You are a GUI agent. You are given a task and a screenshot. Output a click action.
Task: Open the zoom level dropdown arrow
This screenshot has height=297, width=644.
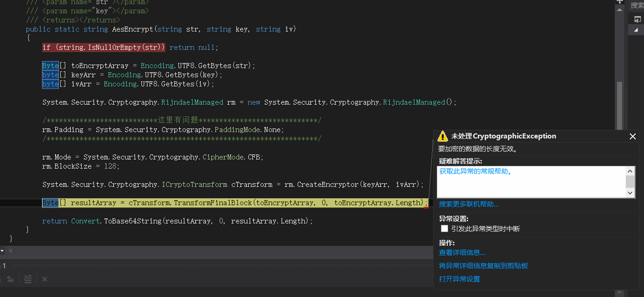(x=2, y=250)
